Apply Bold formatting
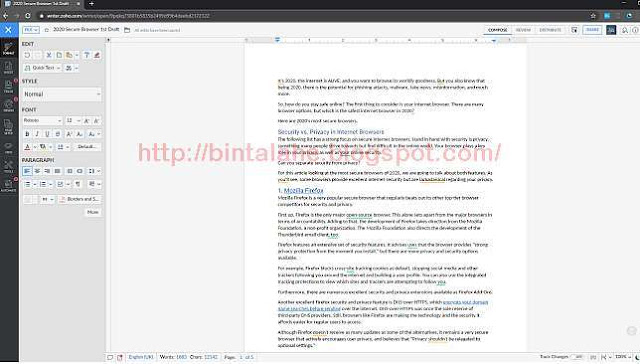 (27, 134)
